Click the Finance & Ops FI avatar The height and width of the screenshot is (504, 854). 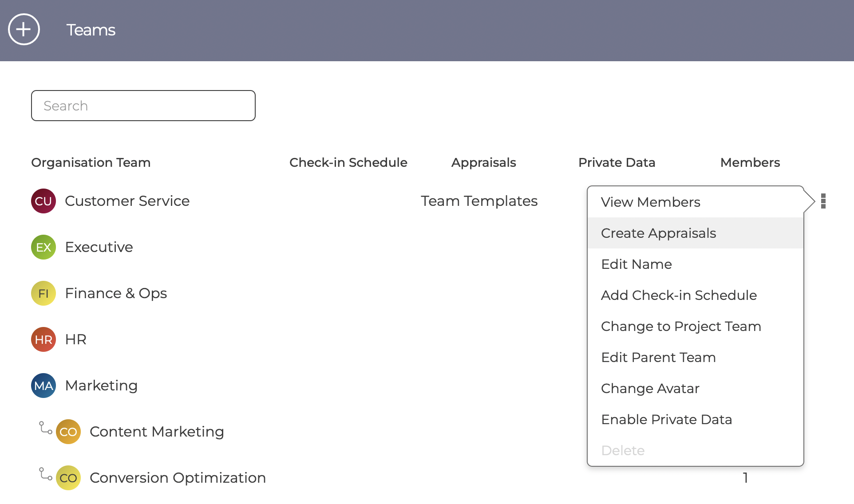tap(43, 293)
